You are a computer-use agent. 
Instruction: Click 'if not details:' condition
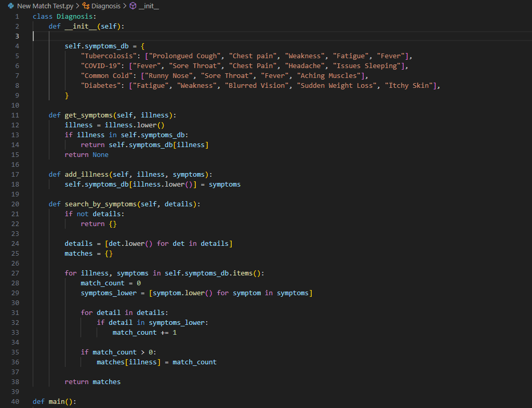95,214
